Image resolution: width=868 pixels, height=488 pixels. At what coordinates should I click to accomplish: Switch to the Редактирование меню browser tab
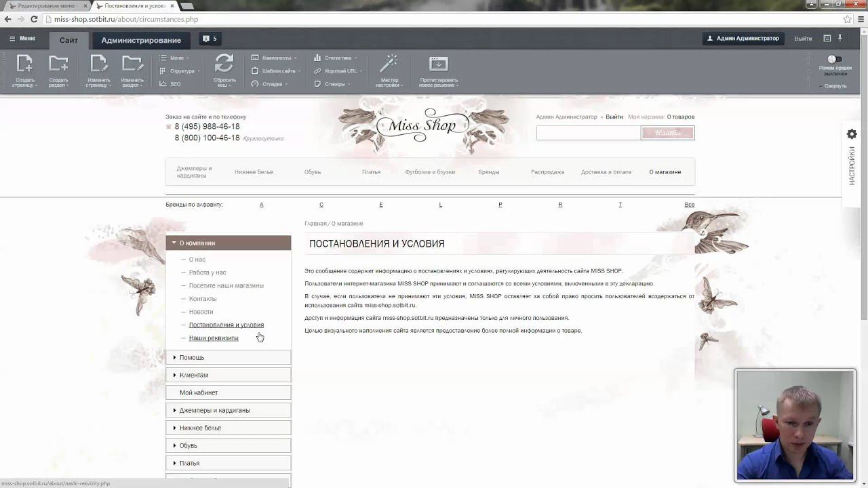[46, 5]
